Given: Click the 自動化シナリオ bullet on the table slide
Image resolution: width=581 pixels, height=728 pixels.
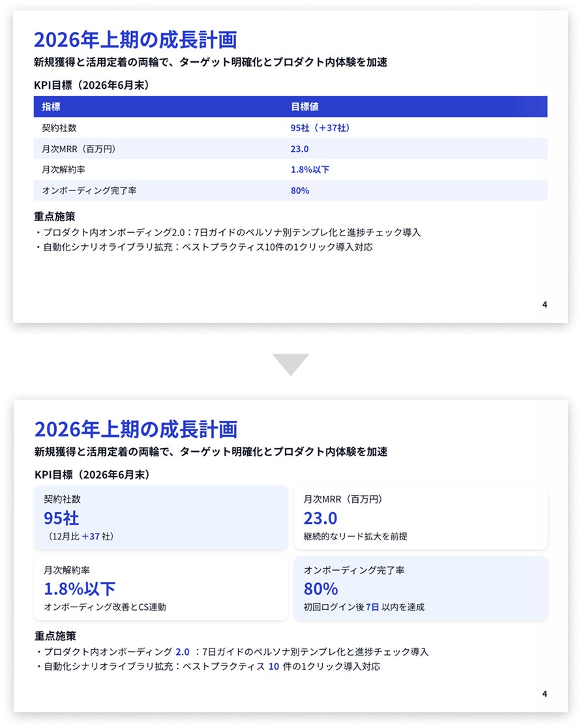Looking at the screenshot, I should (x=203, y=247).
